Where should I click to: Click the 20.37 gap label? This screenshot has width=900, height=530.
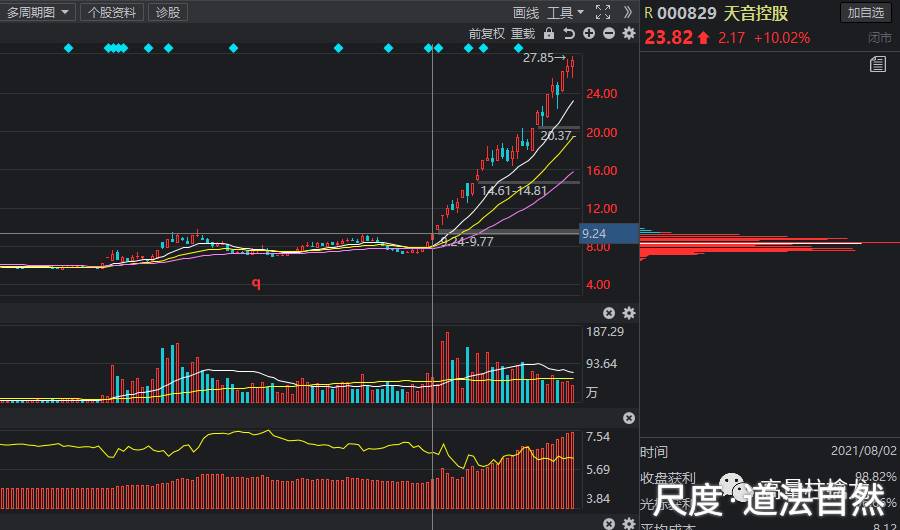tap(556, 136)
